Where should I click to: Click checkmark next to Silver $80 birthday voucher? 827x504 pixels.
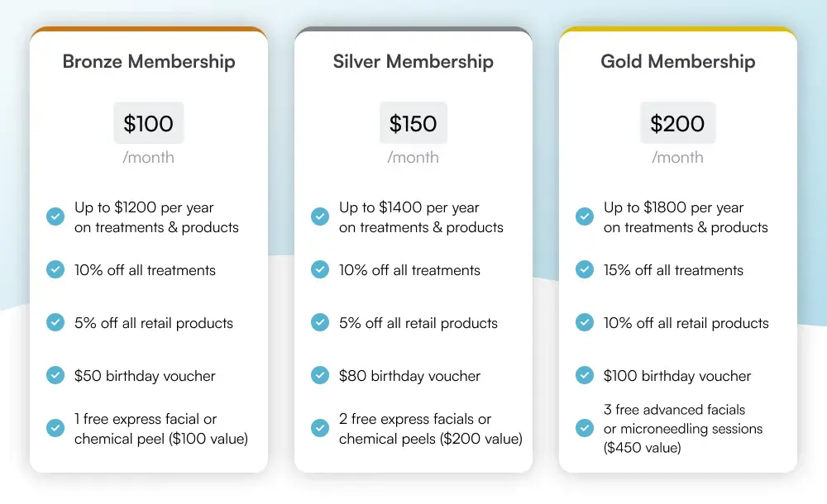click(x=320, y=375)
